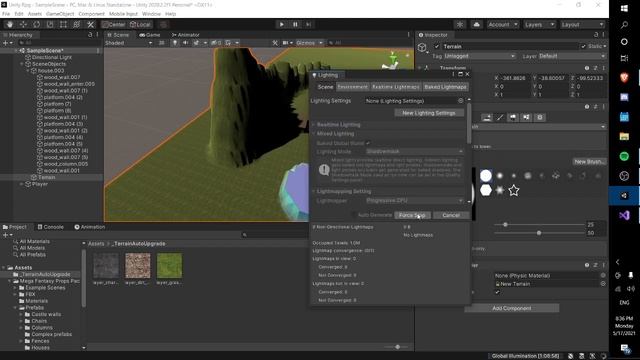Open the Tag Untagged dropdown
Image resolution: width=640 pixels, height=360 pixels.
point(480,56)
